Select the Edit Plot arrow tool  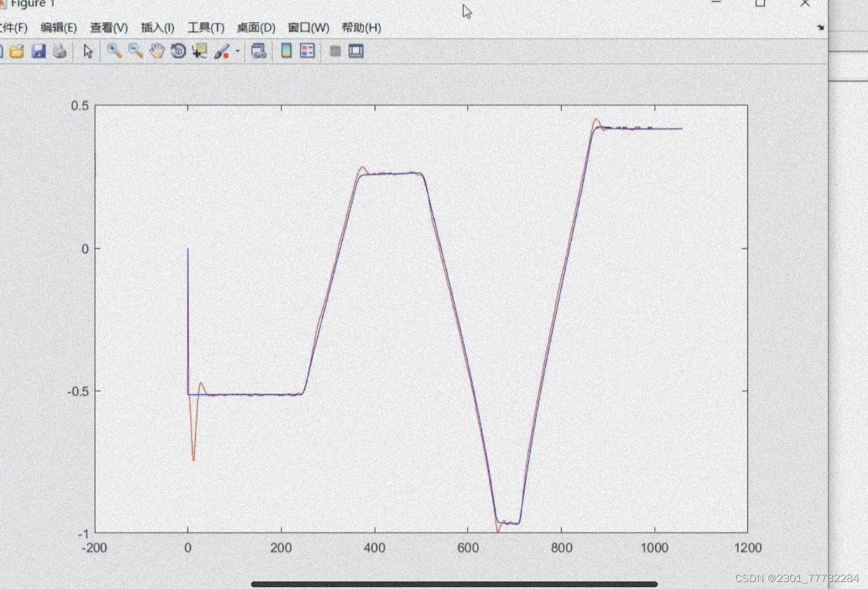(x=88, y=51)
